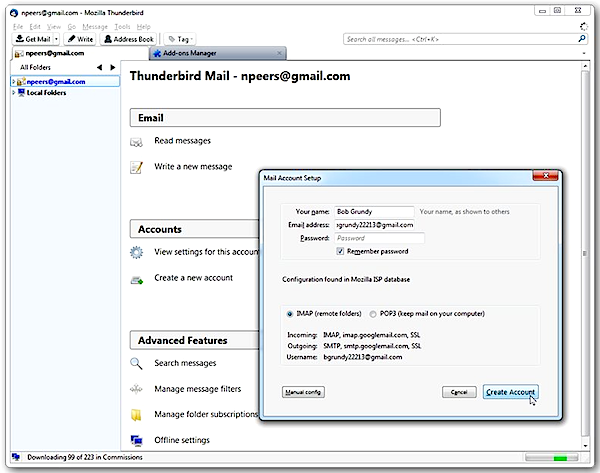The width and height of the screenshot is (600, 473).
Task: Open the Address Book
Action: pyautogui.click(x=129, y=39)
